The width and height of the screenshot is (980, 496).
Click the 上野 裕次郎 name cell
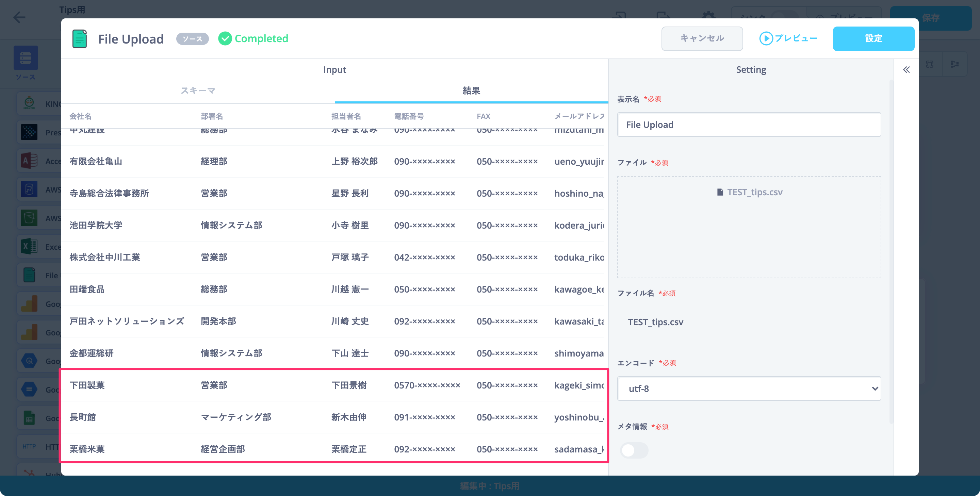354,162
